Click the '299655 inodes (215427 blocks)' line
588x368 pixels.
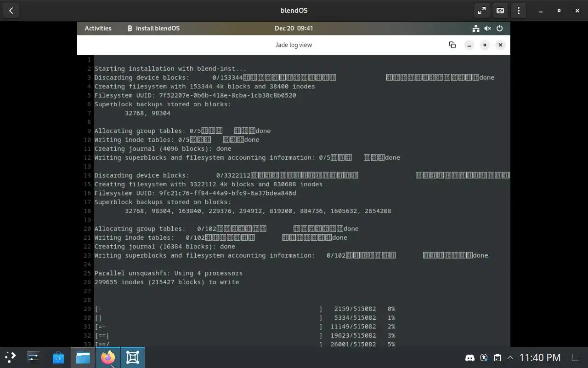pos(167,282)
